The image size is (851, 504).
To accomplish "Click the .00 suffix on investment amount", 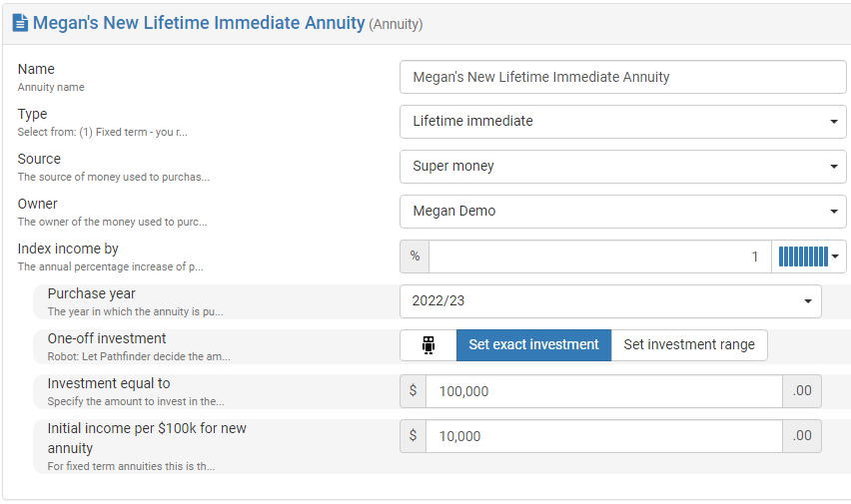I will [x=802, y=391].
